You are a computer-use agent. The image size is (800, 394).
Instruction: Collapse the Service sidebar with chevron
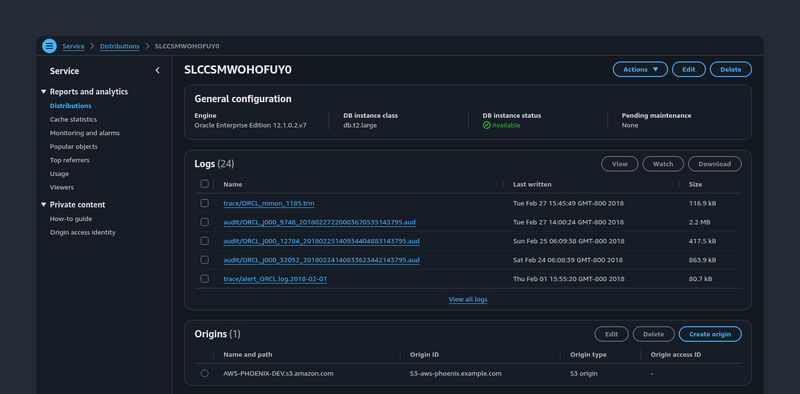coord(157,70)
